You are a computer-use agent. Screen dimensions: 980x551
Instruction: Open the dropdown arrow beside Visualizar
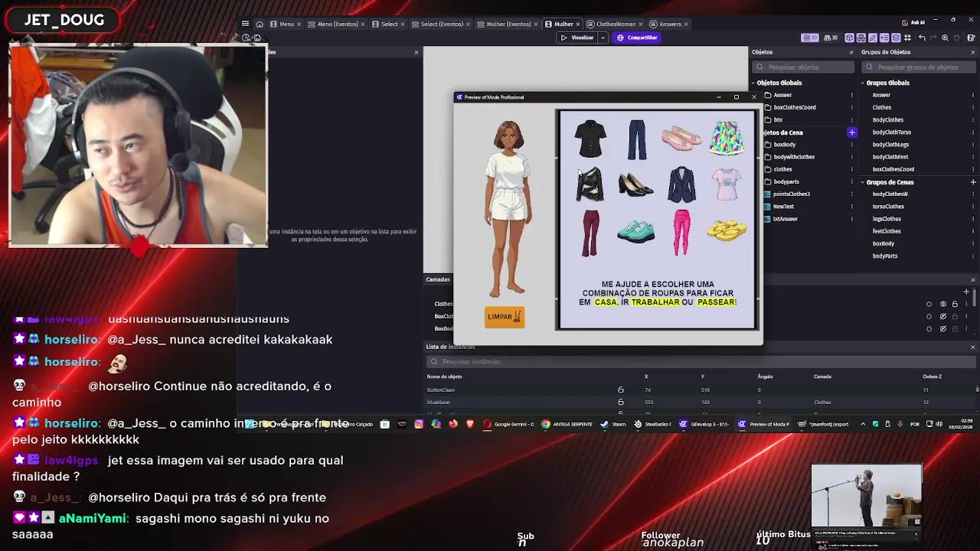pos(603,37)
